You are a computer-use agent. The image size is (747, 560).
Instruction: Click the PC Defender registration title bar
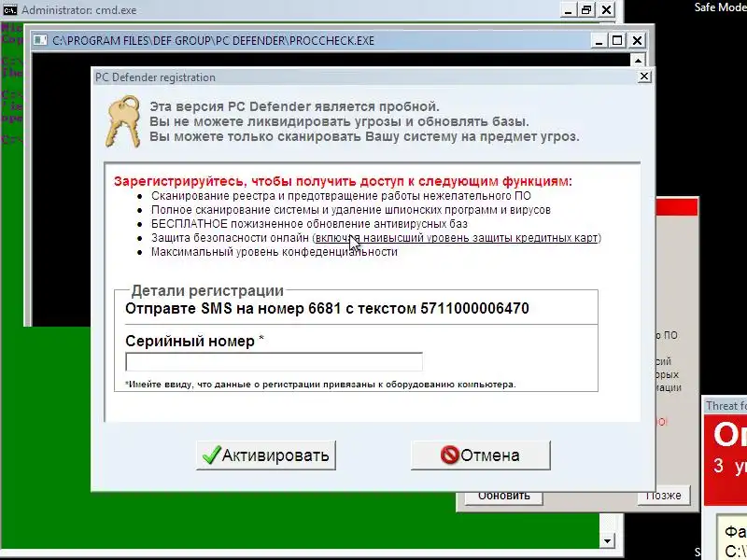click(362, 77)
